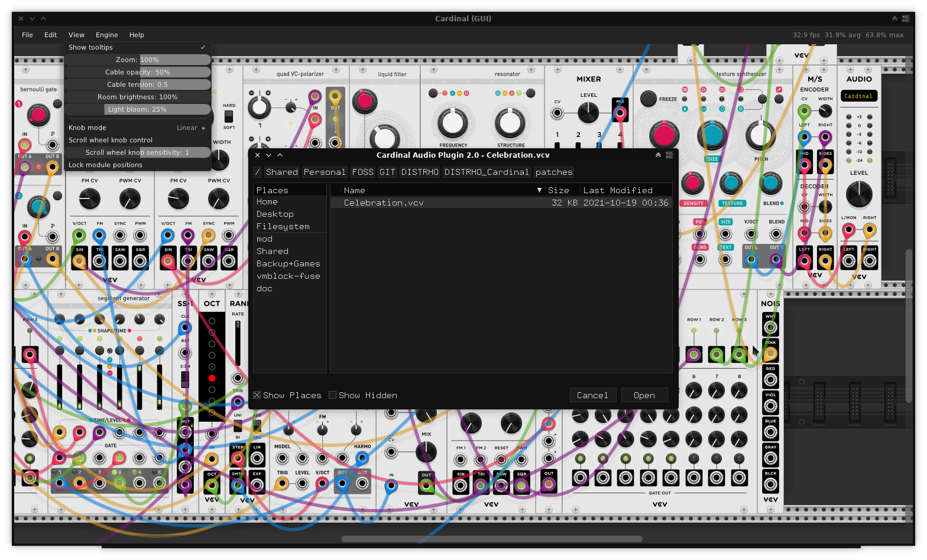Open the Help menu
The width and height of the screenshot is (927, 560).
point(137,35)
